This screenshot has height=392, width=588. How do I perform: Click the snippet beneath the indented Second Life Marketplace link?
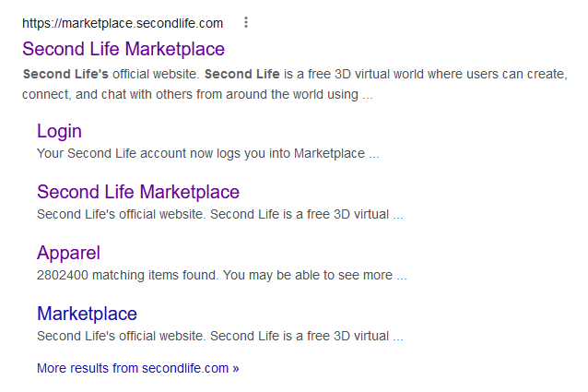(x=219, y=214)
